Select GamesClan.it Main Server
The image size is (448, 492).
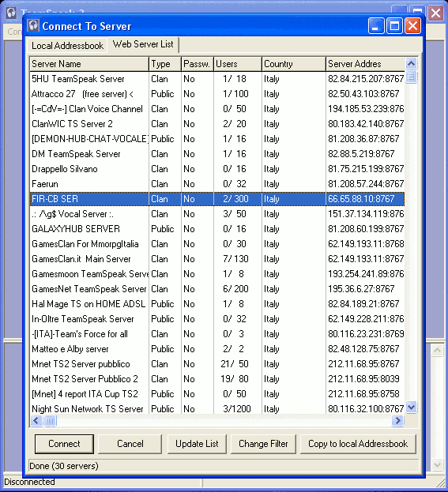click(217, 259)
